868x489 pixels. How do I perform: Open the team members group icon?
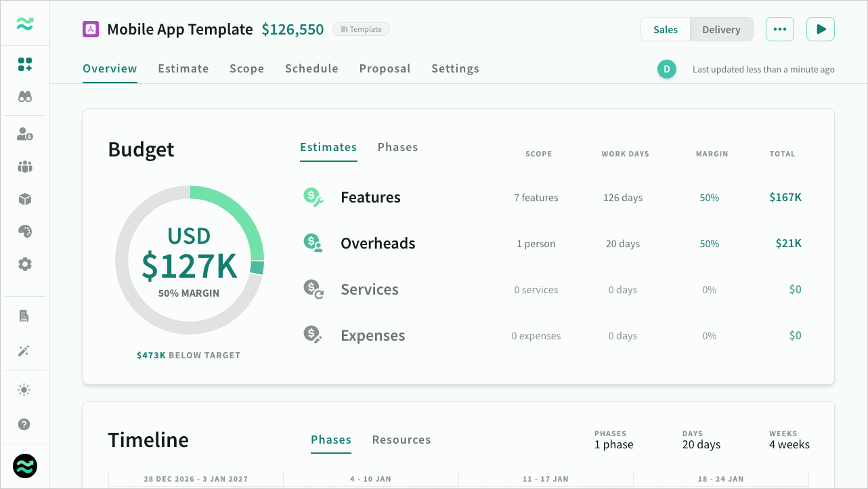click(25, 167)
